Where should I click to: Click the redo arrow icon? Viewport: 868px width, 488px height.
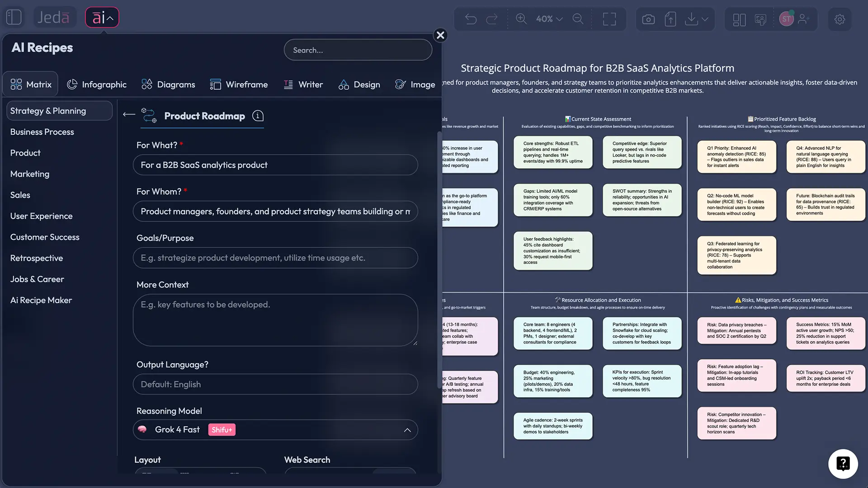point(491,19)
